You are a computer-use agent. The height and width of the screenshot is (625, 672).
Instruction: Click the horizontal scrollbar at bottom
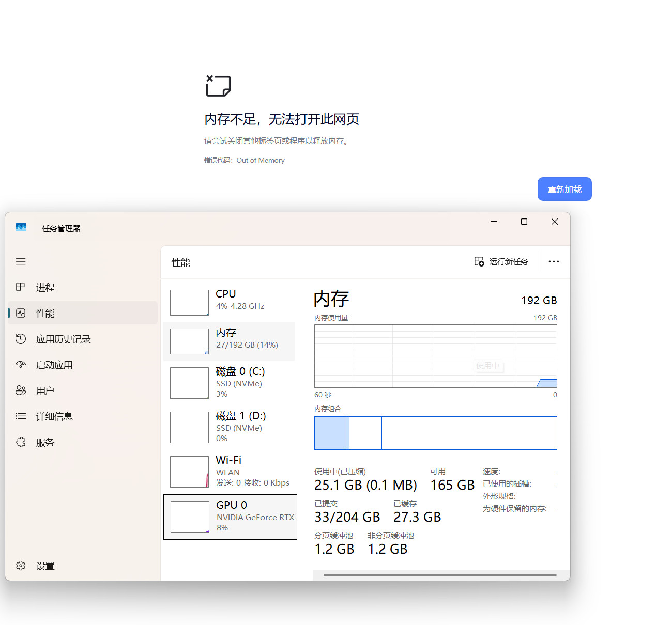(x=440, y=575)
